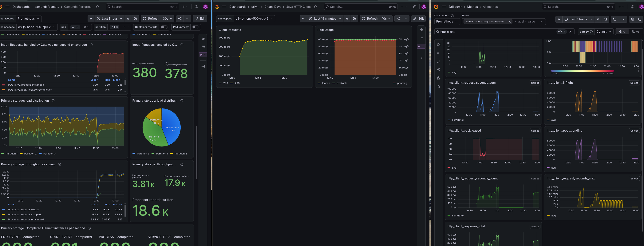This screenshot has height=246, width=644.
Task: Switch metrics layout to Rows
Action: [635, 32]
